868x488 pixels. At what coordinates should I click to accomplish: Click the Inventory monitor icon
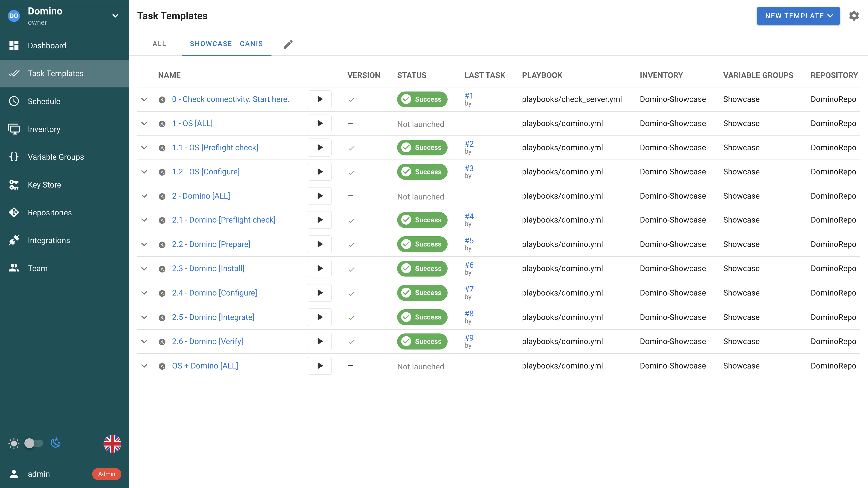(14, 129)
